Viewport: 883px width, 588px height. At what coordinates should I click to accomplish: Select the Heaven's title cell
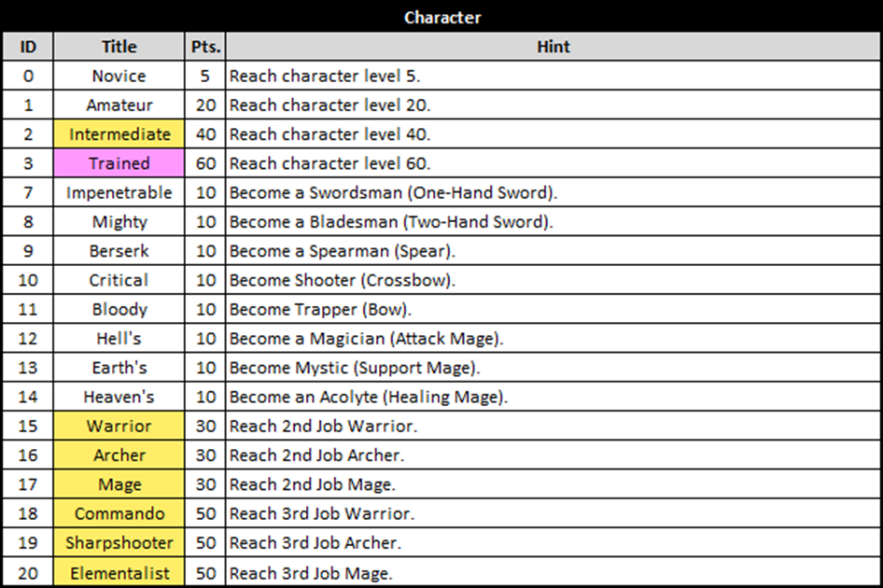point(119,397)
